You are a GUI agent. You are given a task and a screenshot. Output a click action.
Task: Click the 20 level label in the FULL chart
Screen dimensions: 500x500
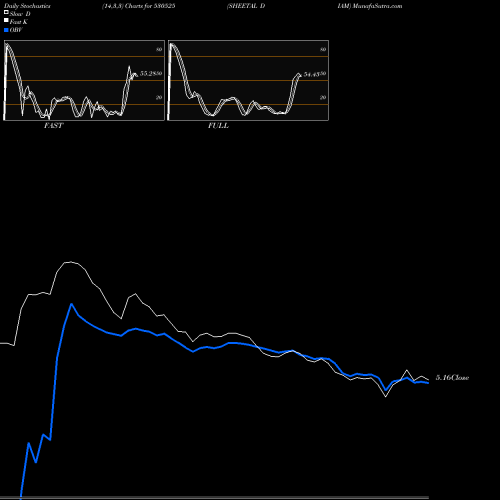[x=323, y=97]
